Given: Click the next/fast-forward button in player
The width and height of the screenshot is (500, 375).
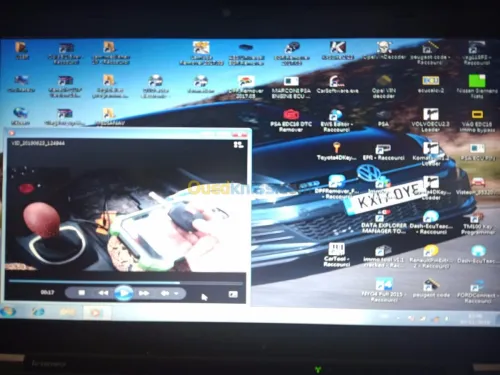Looking at the screenshot, I should tap(144, 293).
